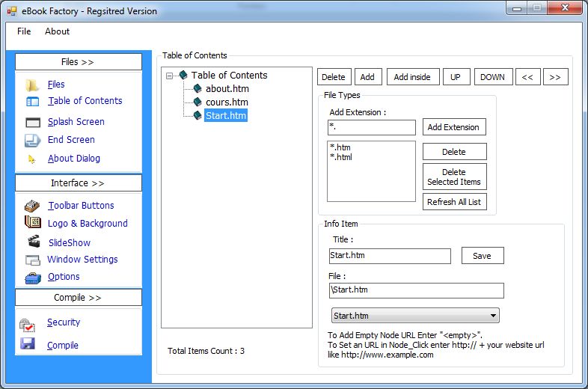The width and height of the screenshot is (588, 389).
Task: Collapse the Table of Contents tree root
Action: [170, 76]
